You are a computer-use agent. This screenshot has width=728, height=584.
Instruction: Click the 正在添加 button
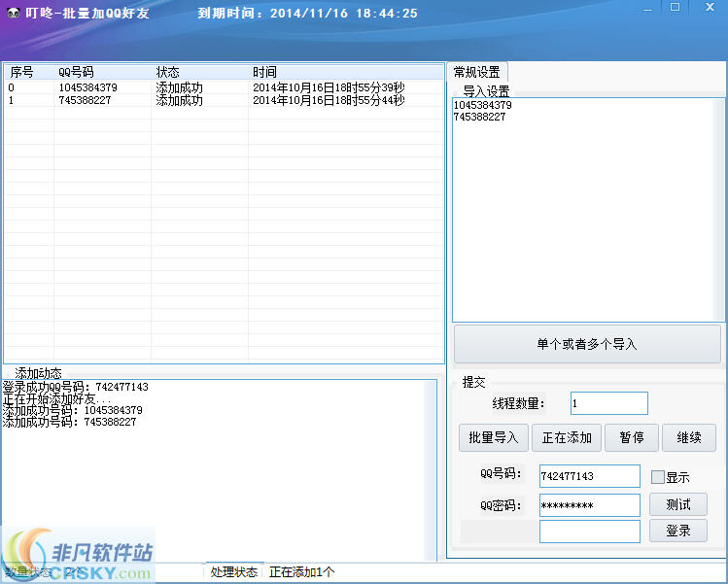point(567,437)
